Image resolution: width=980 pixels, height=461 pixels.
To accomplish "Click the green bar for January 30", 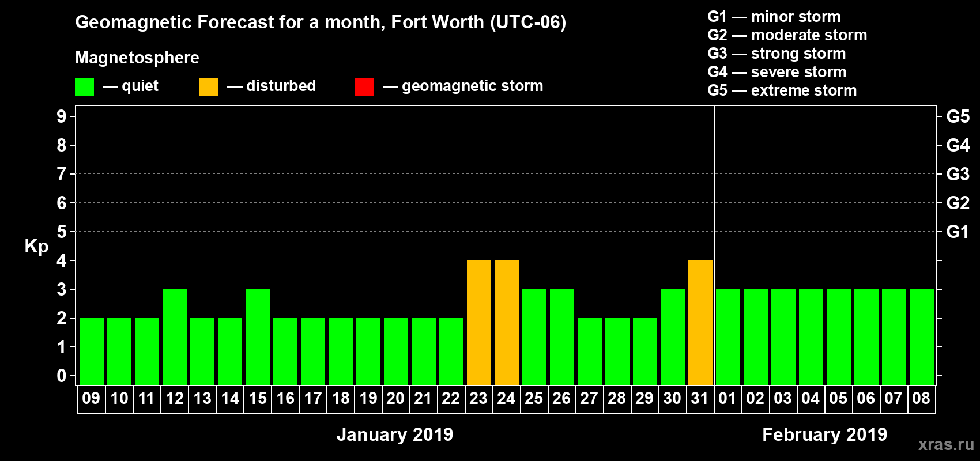I will coord(673,337).
